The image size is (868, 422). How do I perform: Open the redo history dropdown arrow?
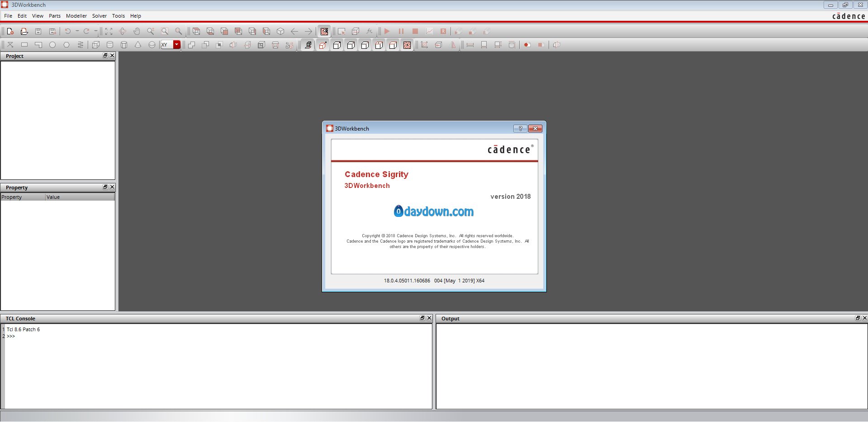point(96,31)
